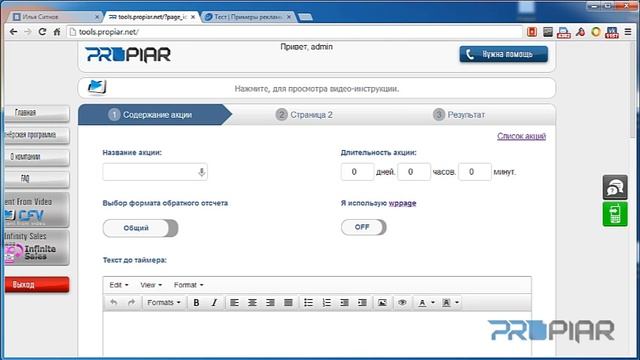Image resolution: width=640 pixels, height=360 pixels.
Task: Center align text in the editor
Action: coord(252,302)
